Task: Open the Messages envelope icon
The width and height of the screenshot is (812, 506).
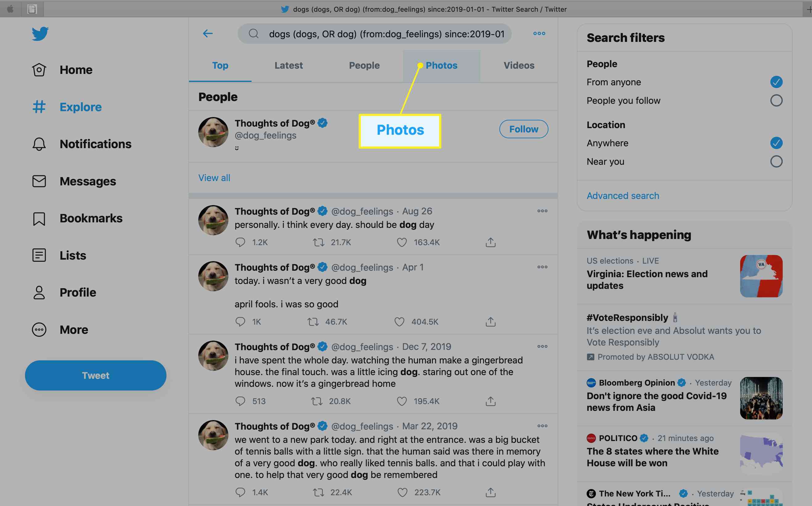Action: 39,181
